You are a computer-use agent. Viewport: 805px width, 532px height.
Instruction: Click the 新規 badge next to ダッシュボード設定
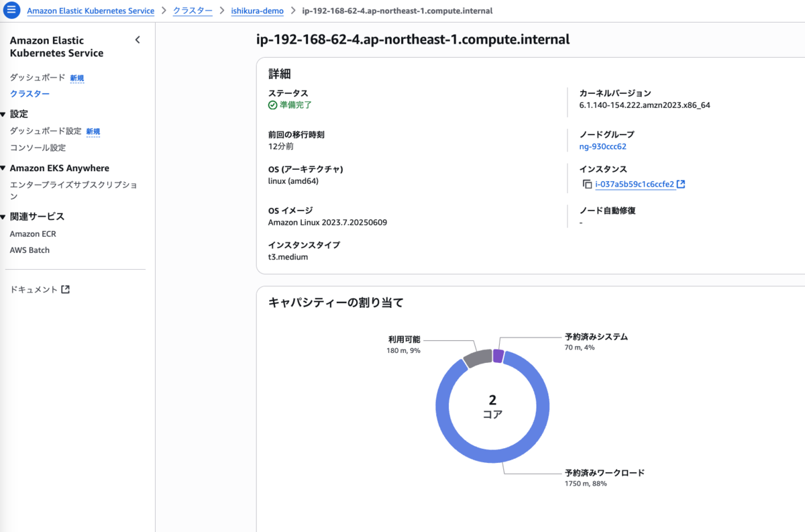click(93, 131)
